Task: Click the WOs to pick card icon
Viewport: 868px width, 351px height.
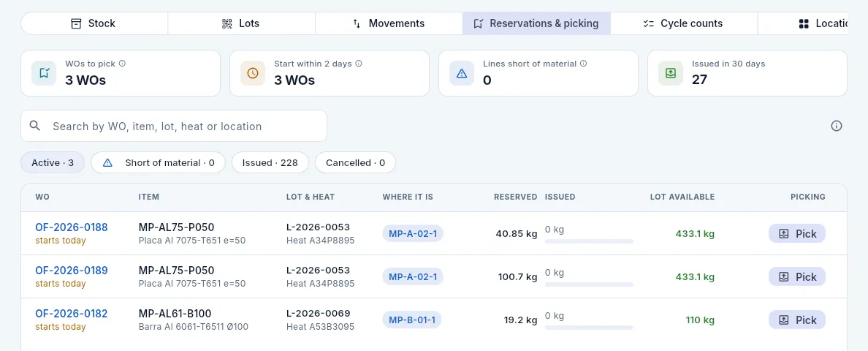Action: click(x=44, y=73)
